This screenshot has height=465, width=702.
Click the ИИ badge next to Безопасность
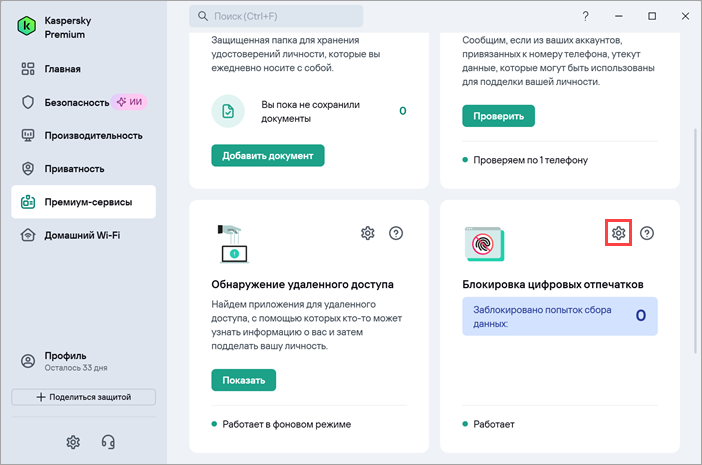point(129,102)
